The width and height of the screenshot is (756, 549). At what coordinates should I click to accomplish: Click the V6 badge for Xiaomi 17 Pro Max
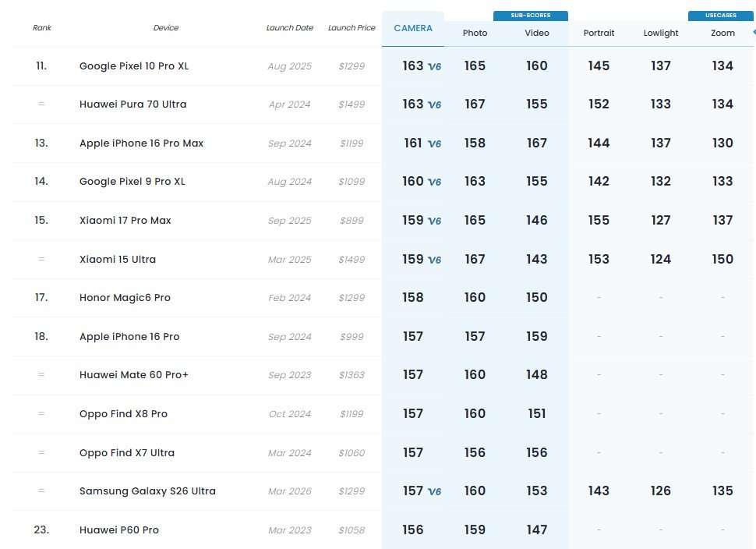pyautogui.click(x=434, y=221)
